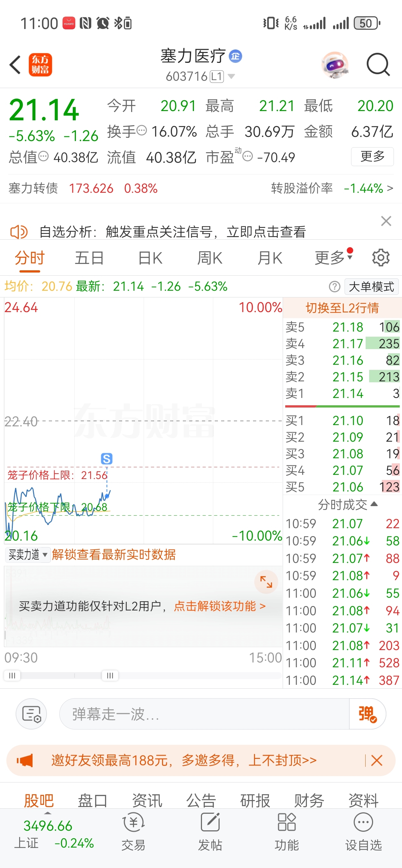Open the robot assistant avatar

point(335,65)
